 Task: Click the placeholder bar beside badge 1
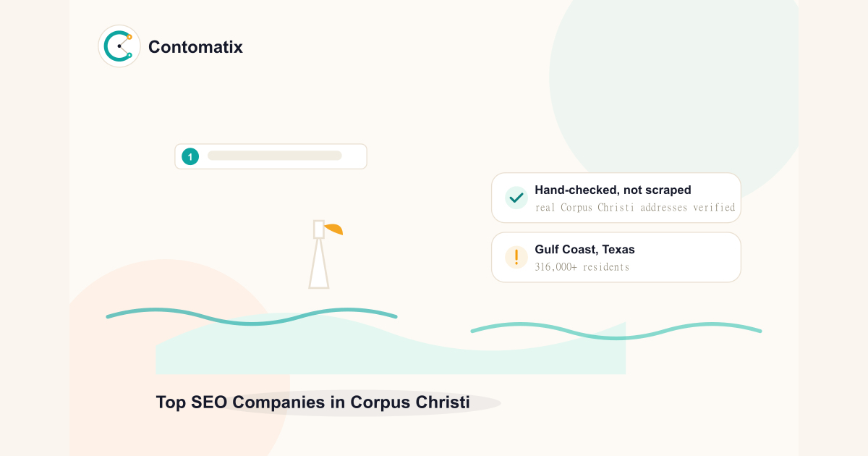click(274, 156)
